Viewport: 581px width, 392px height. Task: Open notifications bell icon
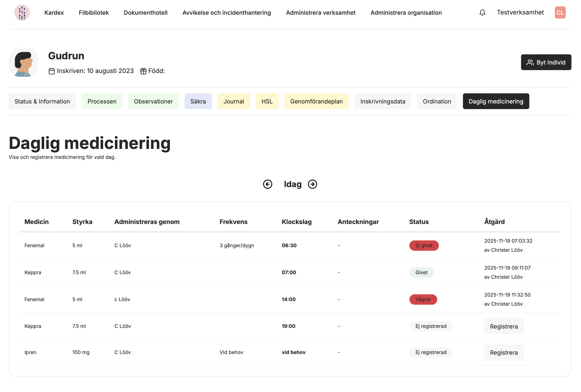pos(482,12)
